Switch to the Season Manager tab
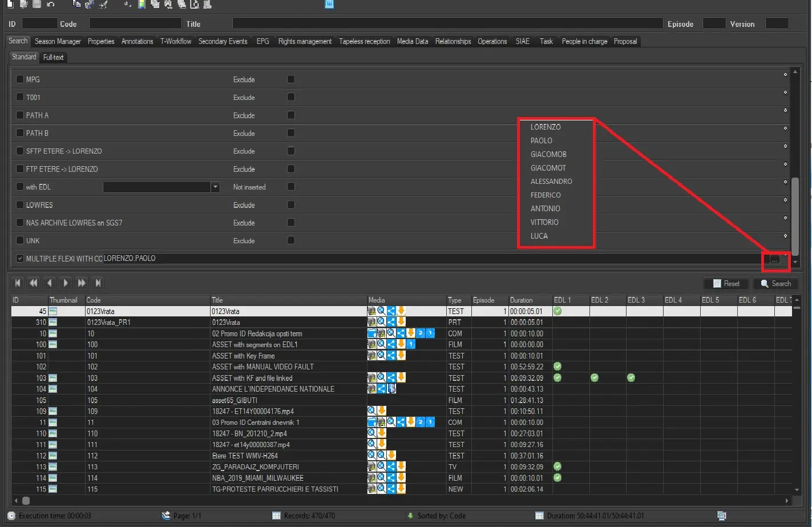The image size is (812, 527). (58, 41)
